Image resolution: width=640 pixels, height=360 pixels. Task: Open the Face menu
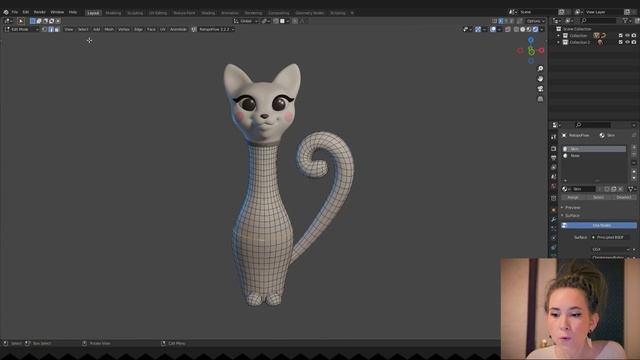pos(151,29)
